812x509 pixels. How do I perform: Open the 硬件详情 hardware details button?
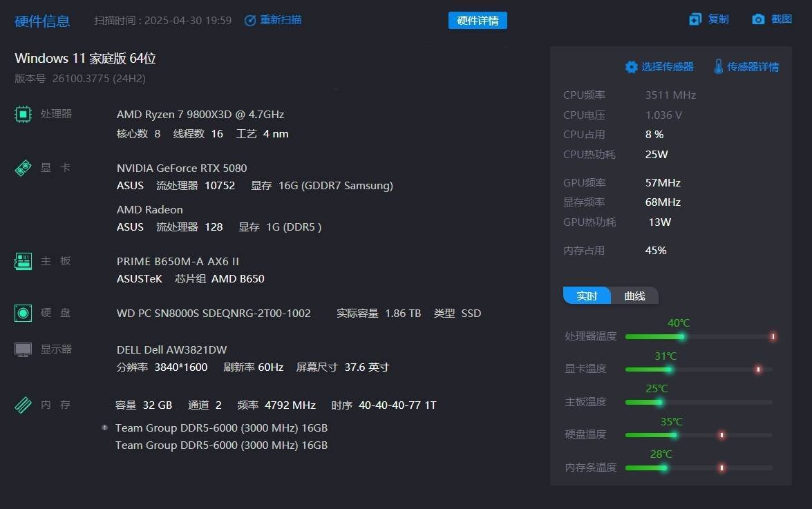[x=478, y=21]
